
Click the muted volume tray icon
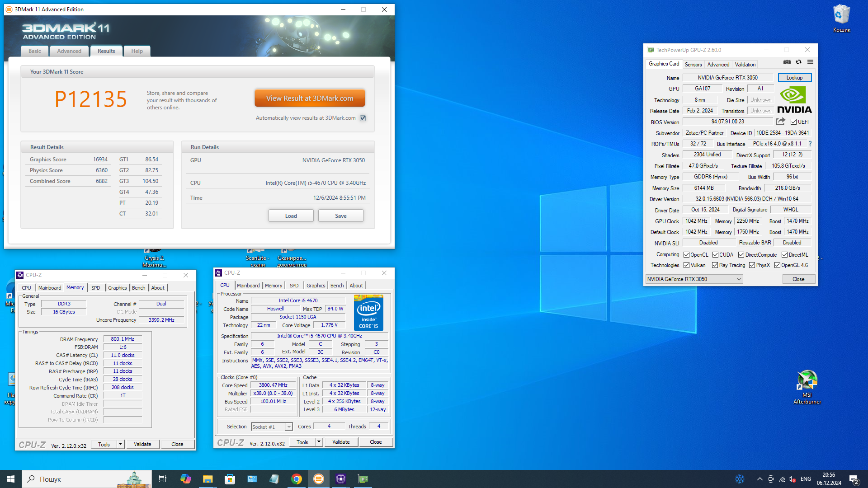tap(793, 479)
